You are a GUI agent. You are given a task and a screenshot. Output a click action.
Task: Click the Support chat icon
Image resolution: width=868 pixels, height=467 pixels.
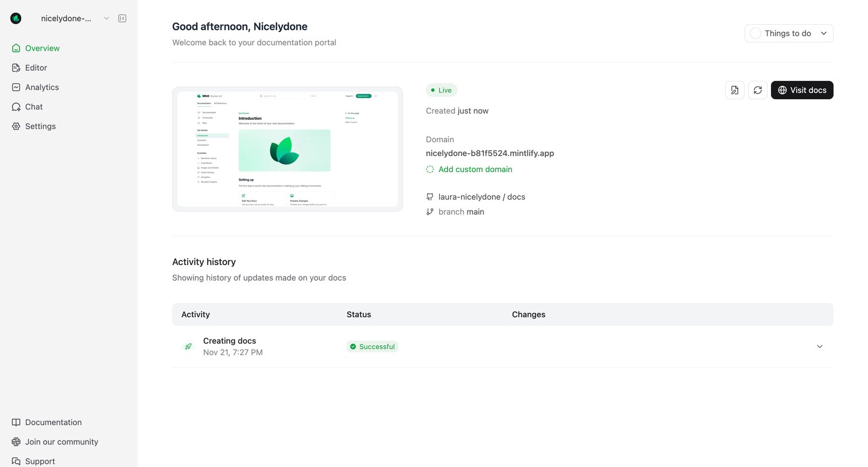(16, 461)
